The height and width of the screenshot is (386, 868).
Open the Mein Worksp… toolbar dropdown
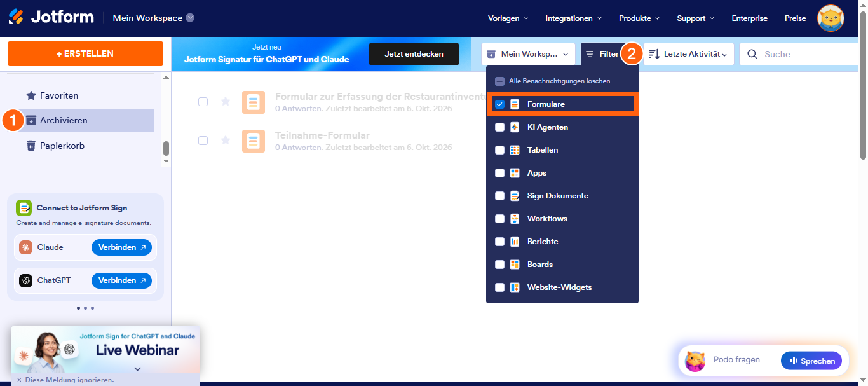coord(528,54)
